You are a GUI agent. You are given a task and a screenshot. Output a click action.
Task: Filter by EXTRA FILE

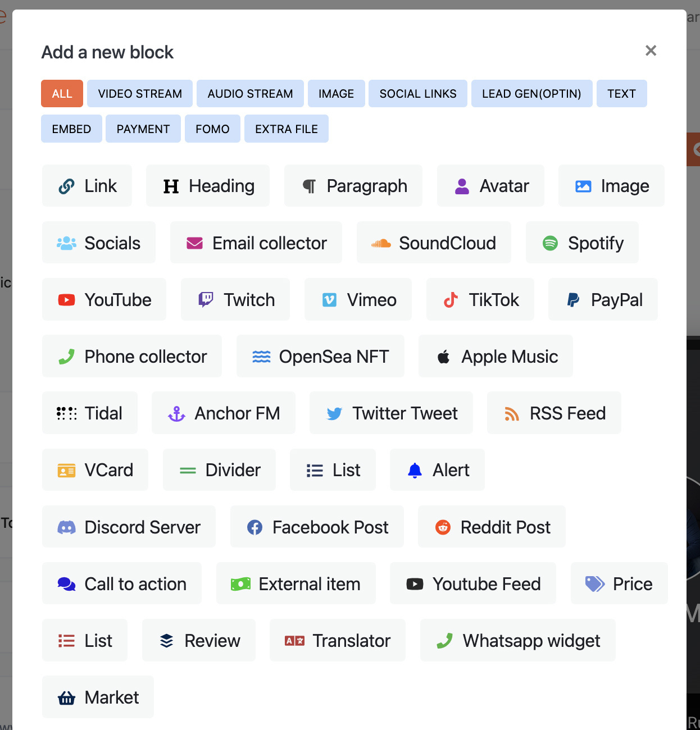click(x=287, y=129)
